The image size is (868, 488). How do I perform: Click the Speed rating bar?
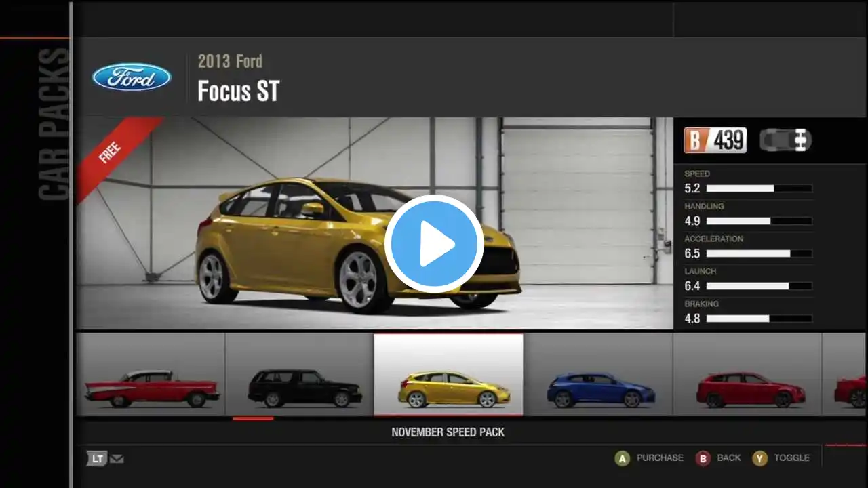(759, 188)
